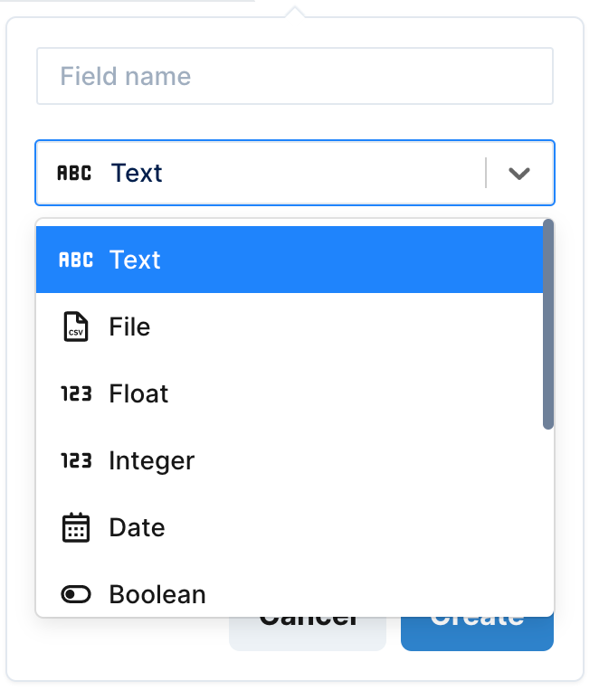Click the calendar icon beside Date
This screenshot has height=700, width=599.
[76, 527]
